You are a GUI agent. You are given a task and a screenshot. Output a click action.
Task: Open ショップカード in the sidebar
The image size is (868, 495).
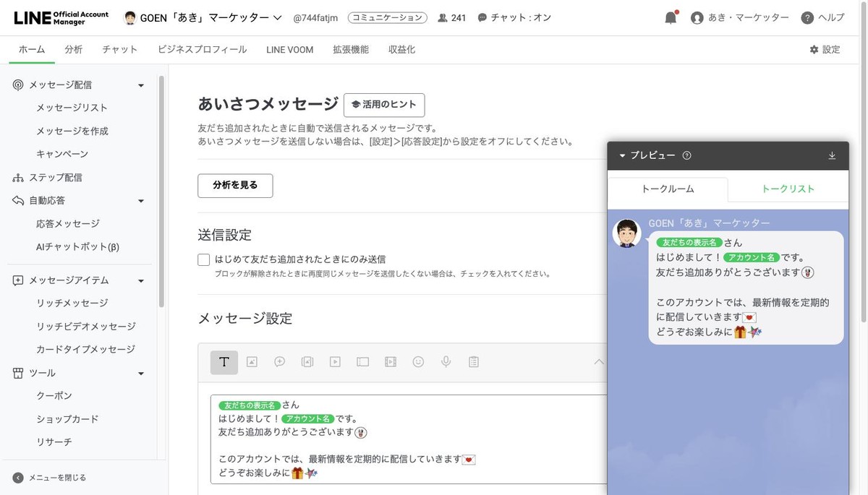[x=67, y=420]
